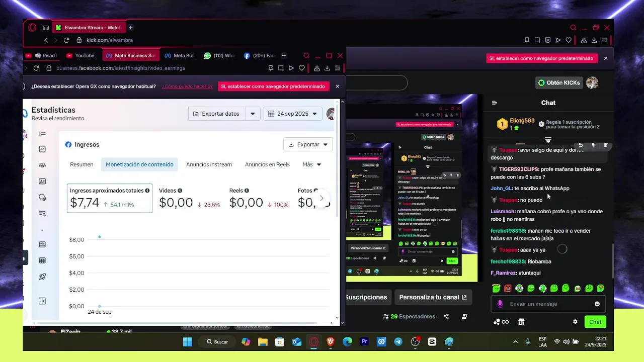Open profile icon in front window toolbar
This screenshot has width=644, height=362.
point(317,68)
